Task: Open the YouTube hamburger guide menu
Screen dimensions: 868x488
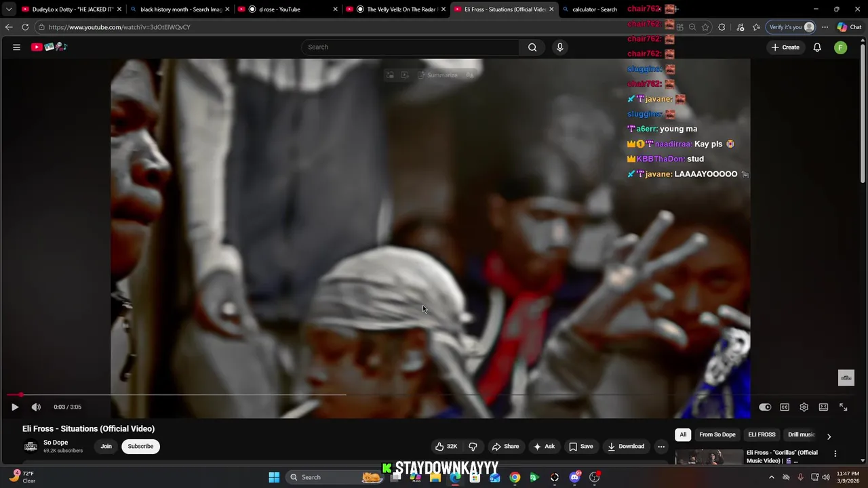Action: (16, 47)
